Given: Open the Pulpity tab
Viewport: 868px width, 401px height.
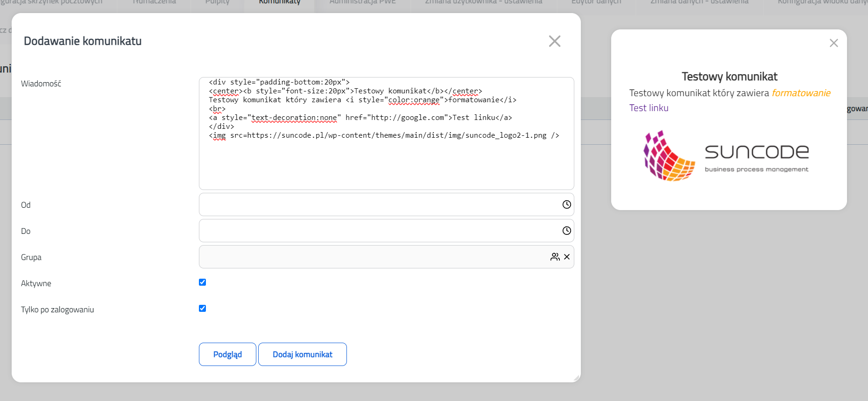Looking at the screenshot, I should [x=217, y=2].
